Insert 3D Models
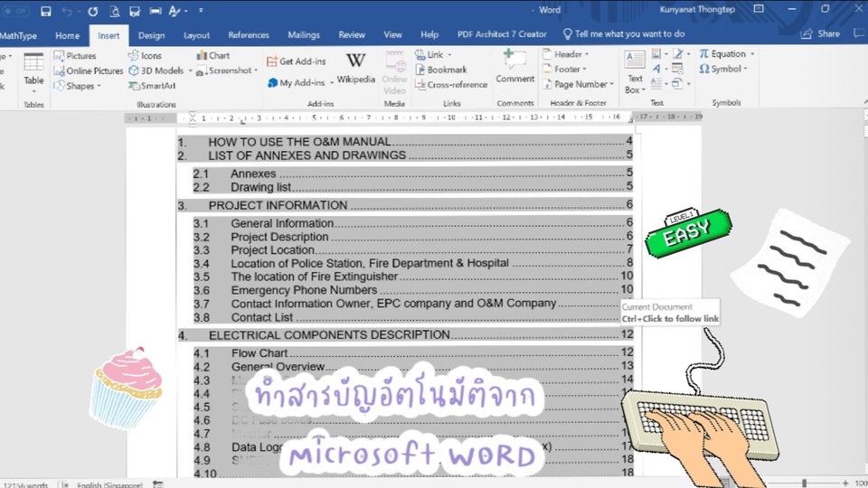This screenshot has height=488, width=868. (156, 70)
